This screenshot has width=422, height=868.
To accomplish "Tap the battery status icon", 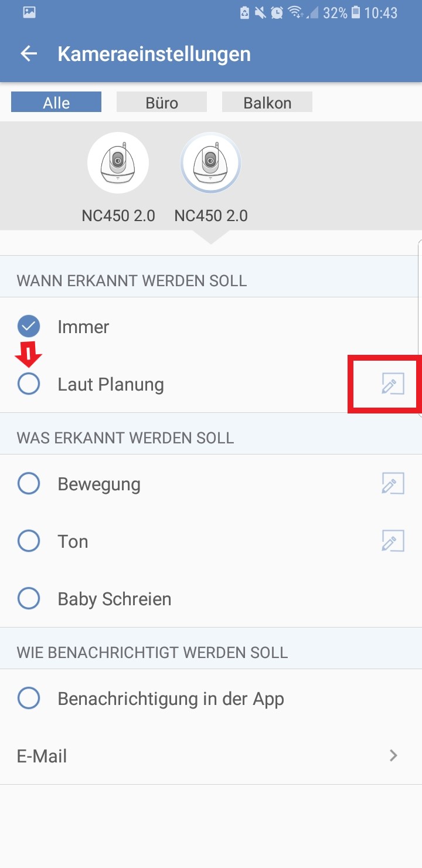I will [355, 13].
